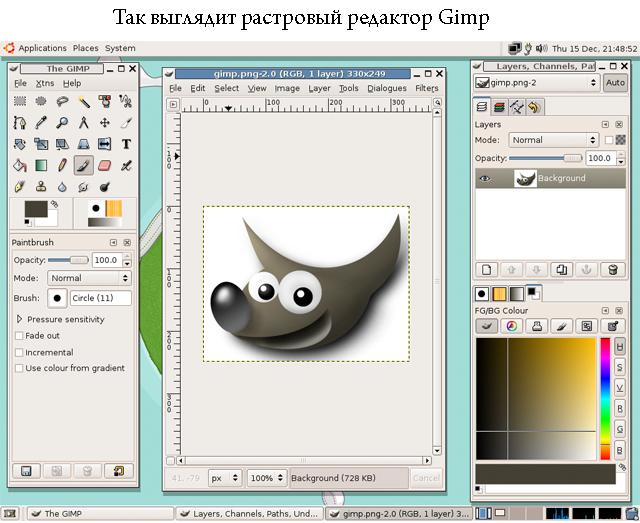Reset tool options to defaults
This screenshot has width=640, height=523.
pos(119,471)
